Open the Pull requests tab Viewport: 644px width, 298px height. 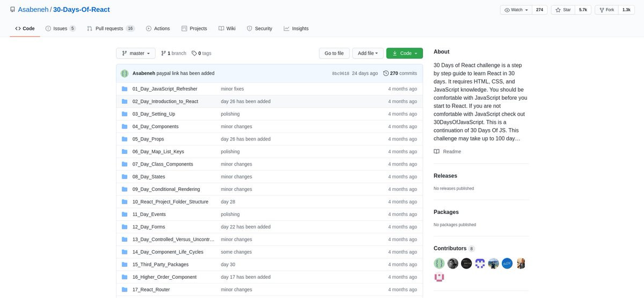[x=111, y=28]
